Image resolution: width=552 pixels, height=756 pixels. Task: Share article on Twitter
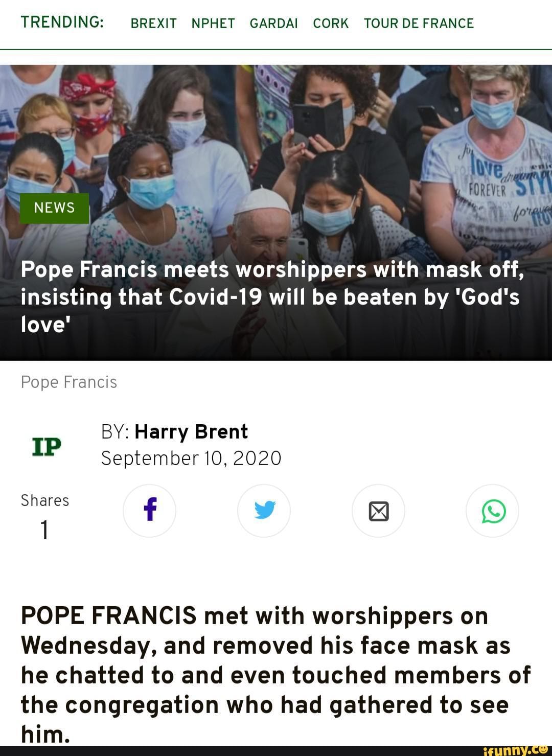(264, 511)
